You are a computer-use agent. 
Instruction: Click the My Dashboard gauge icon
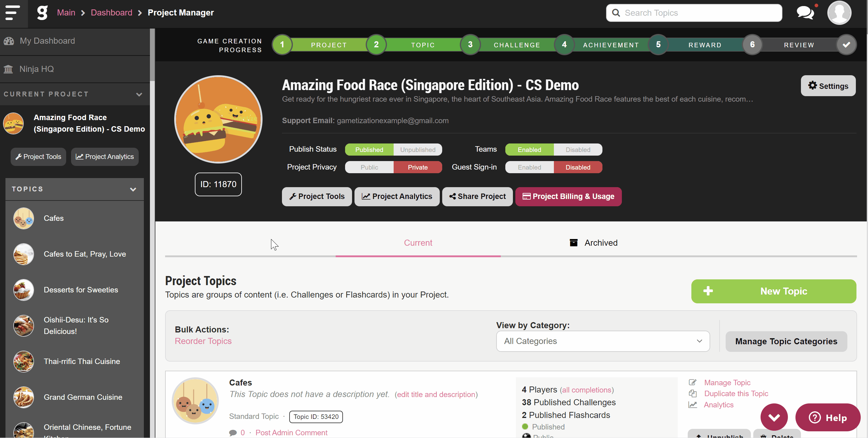coord(9,41)
